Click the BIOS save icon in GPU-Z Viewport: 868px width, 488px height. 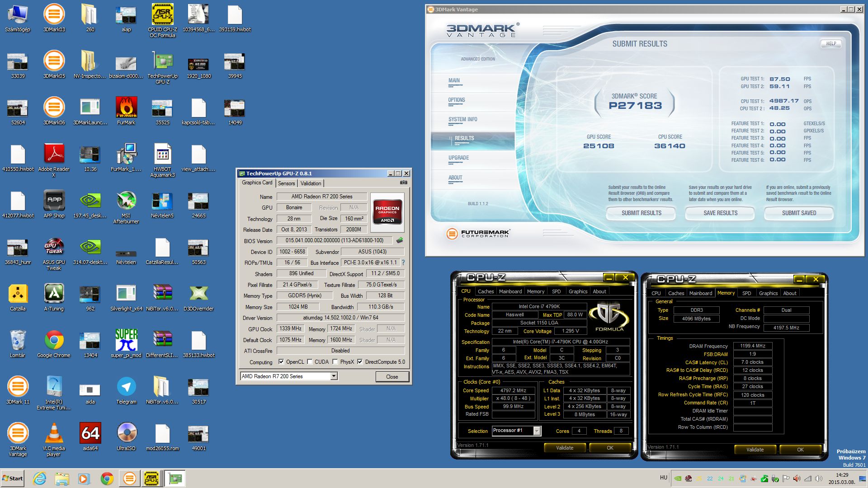tap(400, 240)
